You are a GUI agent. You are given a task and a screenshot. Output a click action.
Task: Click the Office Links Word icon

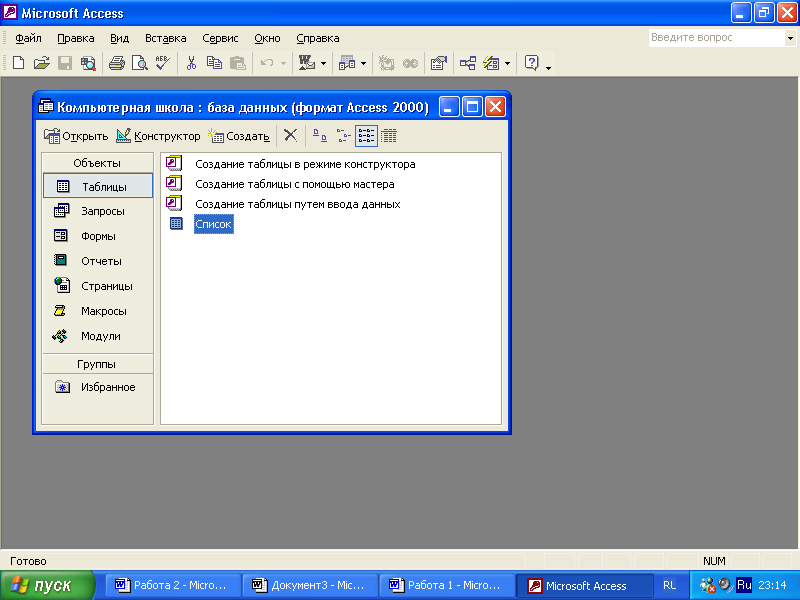[x=307, y=63]
